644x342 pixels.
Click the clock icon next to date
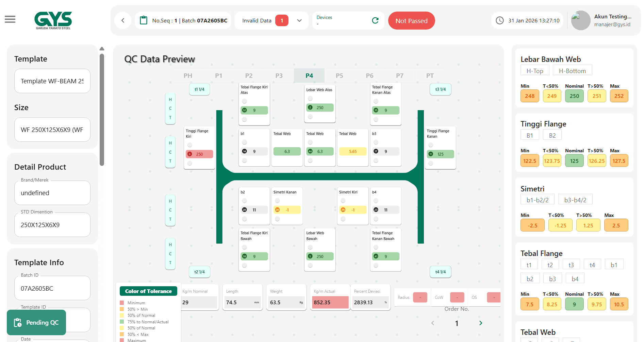coord(499,20)
